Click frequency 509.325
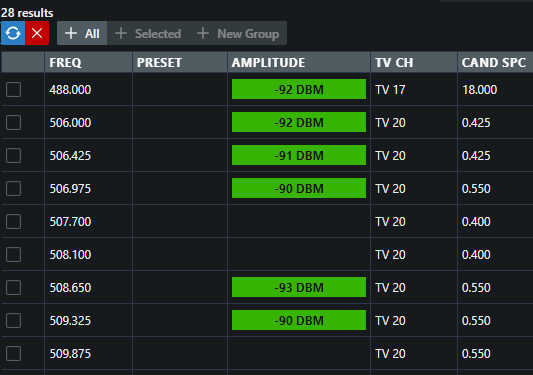This screenshot has width=533, height=375. (70, 321)
